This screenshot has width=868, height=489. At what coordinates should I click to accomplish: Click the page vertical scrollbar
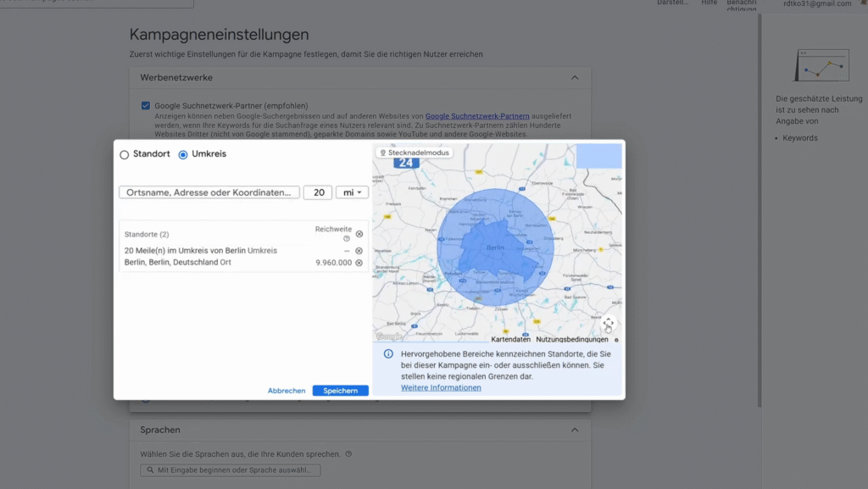759,210
